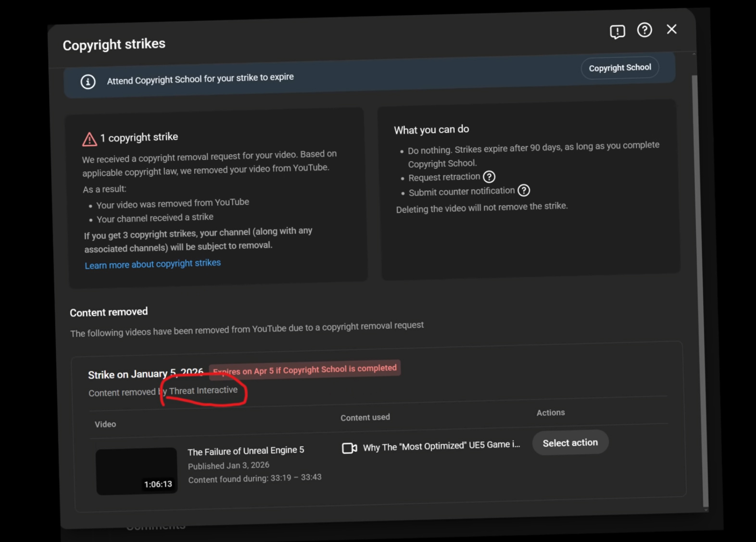756x542 pixels.
Task: Click the Request retraction option text
Action: point(444,177)
